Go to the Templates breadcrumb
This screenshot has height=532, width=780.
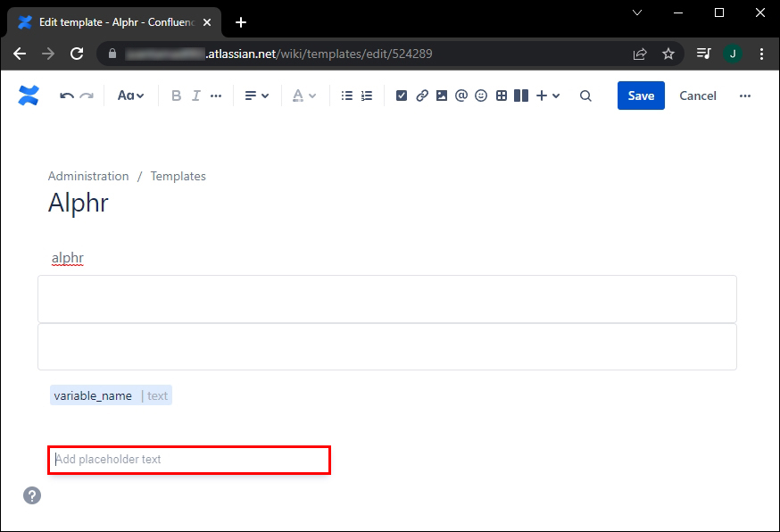(x=178, y=176)
